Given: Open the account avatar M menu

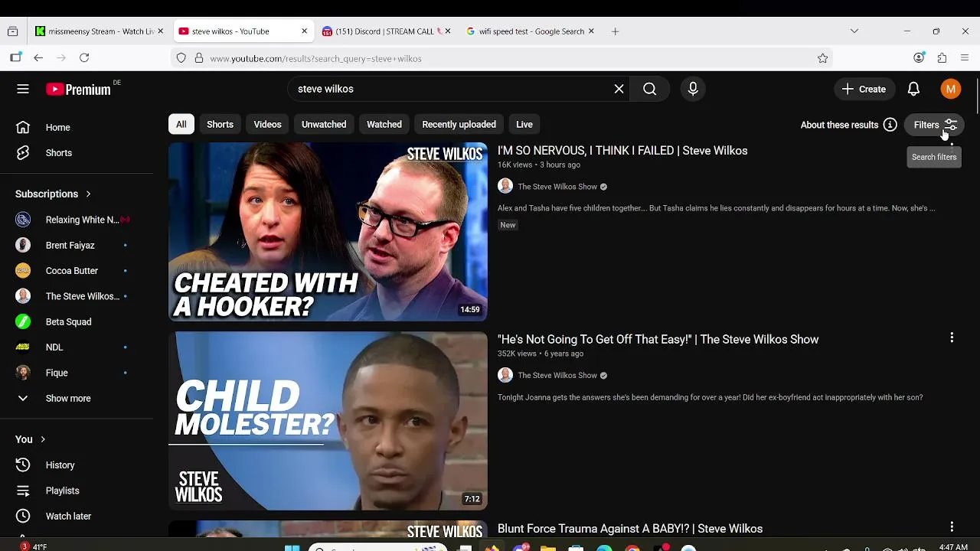Looking at the screenshot, I should point(950,89).
